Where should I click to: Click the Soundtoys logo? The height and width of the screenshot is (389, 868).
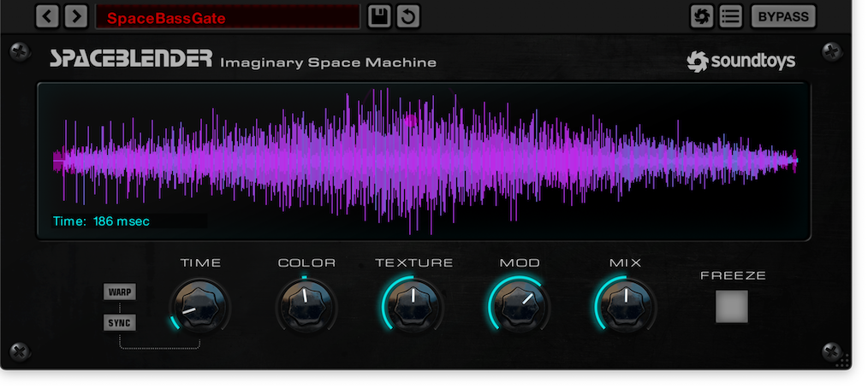pos(741,62)
